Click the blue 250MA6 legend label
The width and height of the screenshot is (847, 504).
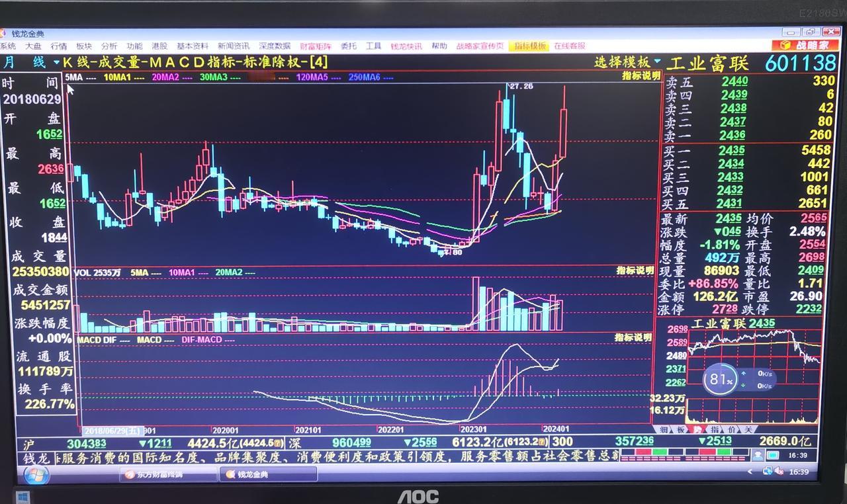(x=364, y=77)
